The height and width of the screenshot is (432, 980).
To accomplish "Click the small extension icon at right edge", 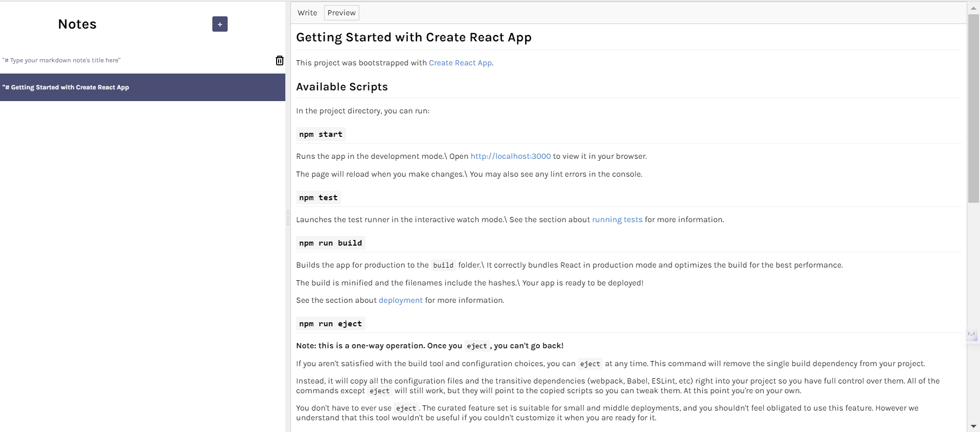I will tap(972, 334).
